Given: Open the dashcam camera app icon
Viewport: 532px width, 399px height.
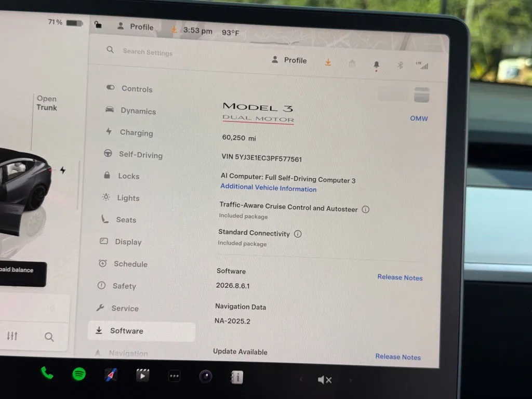Looking at the screenshot, I should point(206,377).
